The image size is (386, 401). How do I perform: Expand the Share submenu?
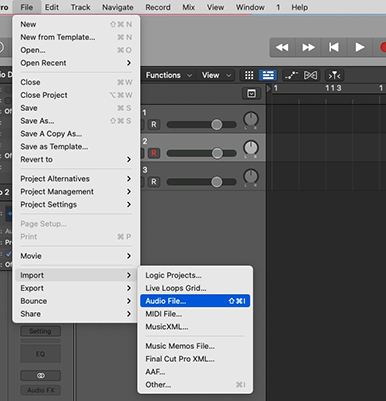76,314
